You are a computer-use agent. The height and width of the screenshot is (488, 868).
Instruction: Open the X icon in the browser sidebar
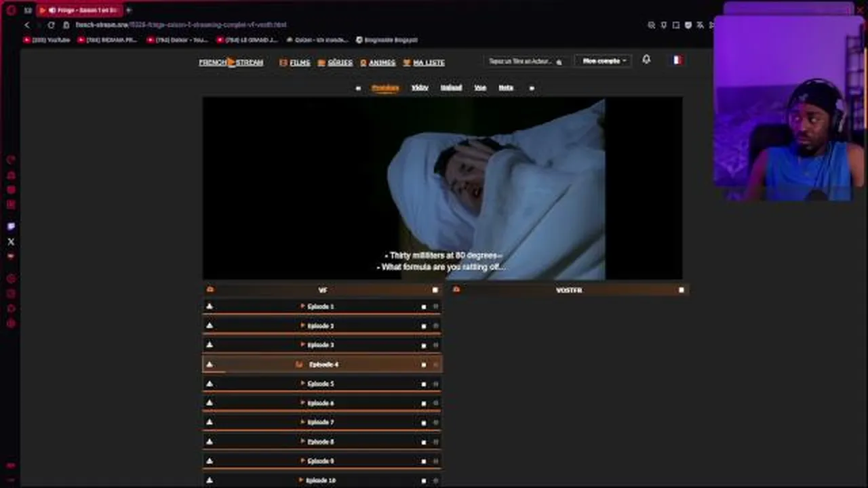pyautogui.click(x=11, y=241)
